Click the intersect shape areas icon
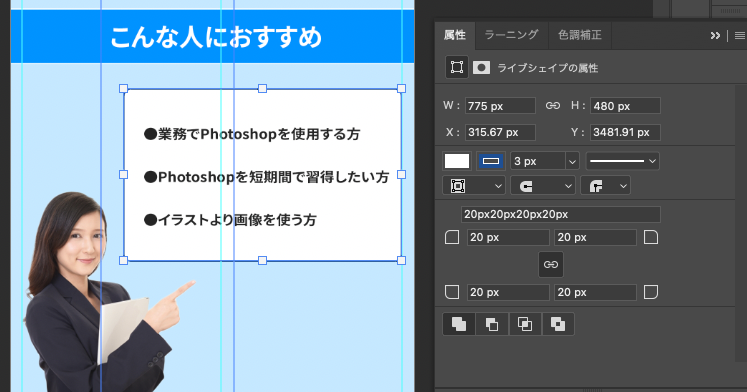This screenshot has height=392, width=747. tap(525, 324)
